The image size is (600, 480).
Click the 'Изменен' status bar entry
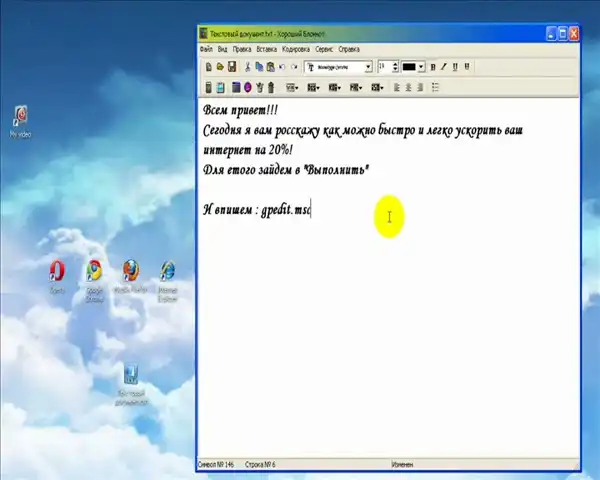[x=402, y=465]
